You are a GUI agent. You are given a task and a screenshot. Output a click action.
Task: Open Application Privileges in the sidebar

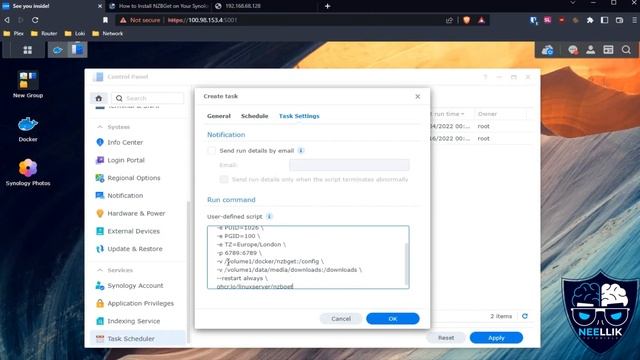(140, 303)
